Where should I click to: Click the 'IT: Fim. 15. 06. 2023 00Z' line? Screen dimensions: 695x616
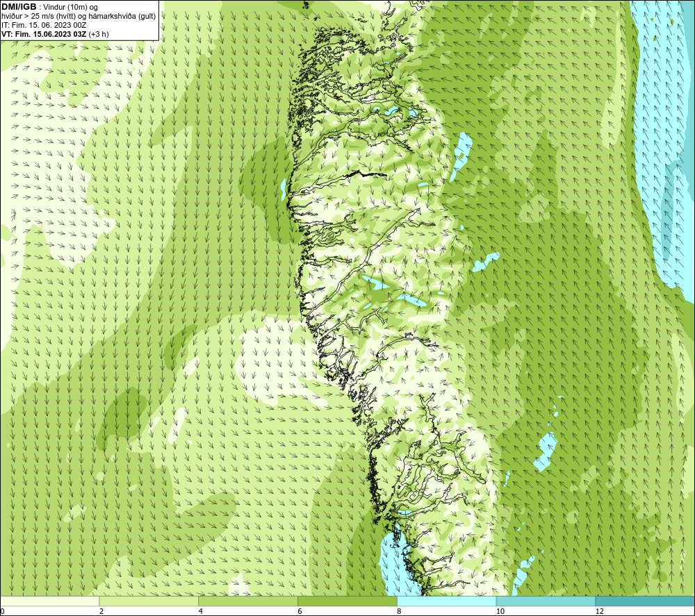tap(44, 25)
